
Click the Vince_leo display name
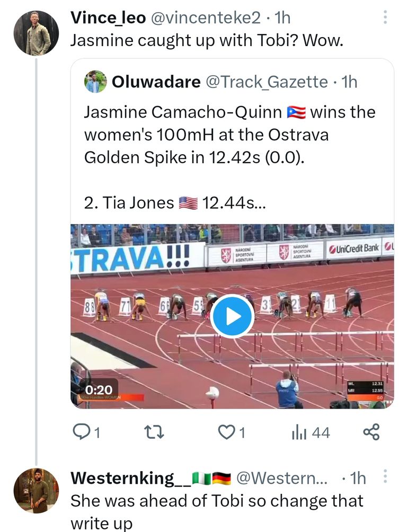[108, 18]
